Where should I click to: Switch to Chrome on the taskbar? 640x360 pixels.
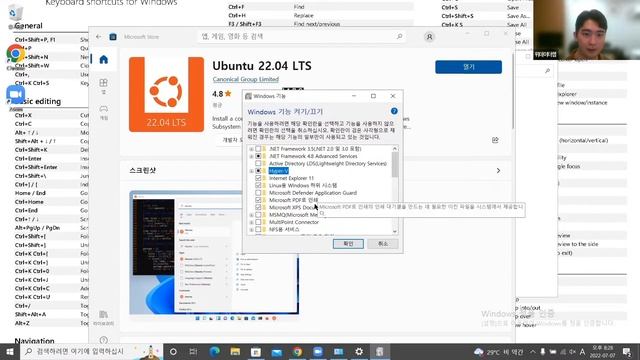[297, 351]
